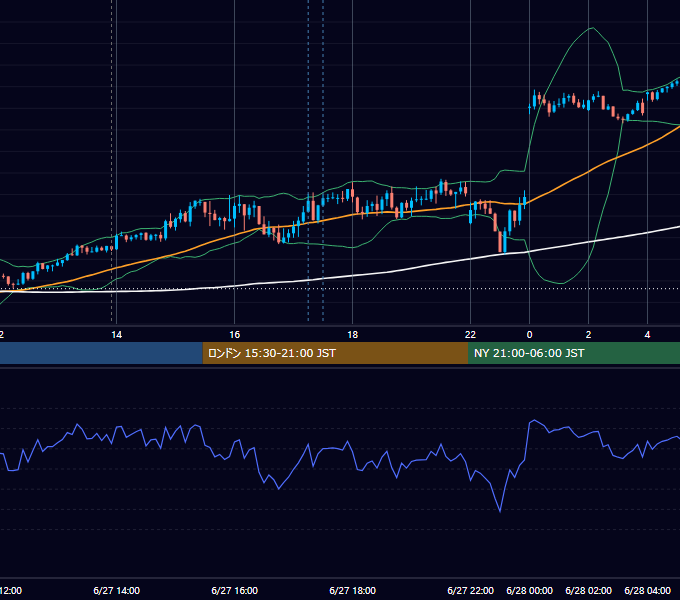Screen dimensions: 680x600
Task: Click the 6/27 22:00 label on lower axis
Action: [x=471, y=590]
